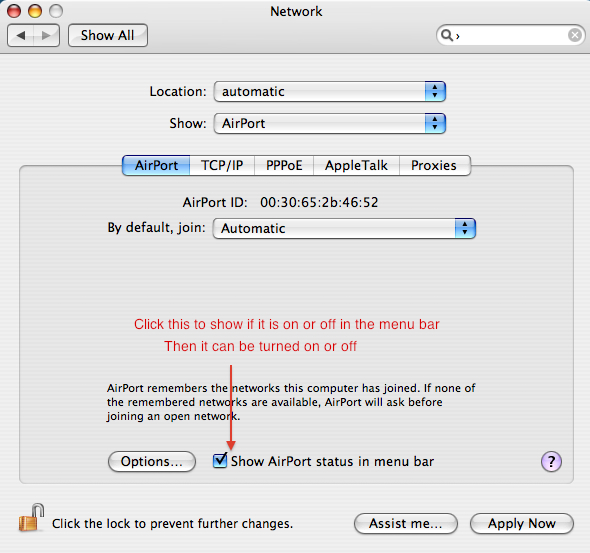Switch to the PPPoE tab
This screenshot has height=553, width=590.
coord(284,166)
